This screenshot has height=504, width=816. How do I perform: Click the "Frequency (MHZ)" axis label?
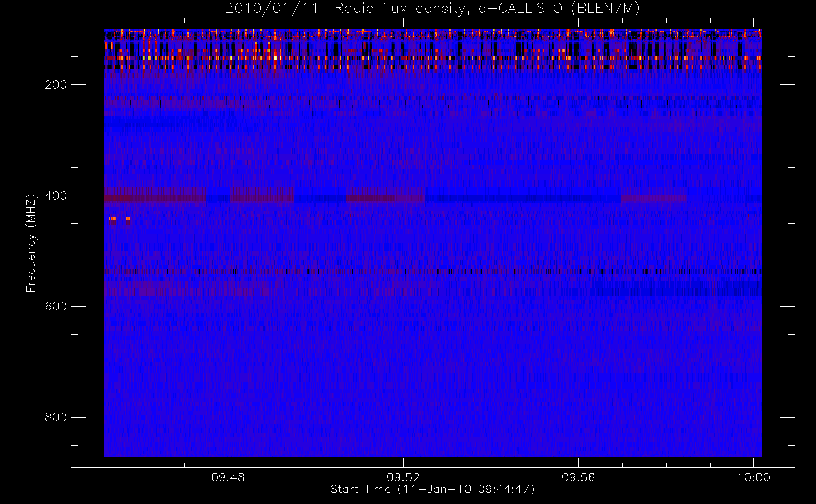click(31, 243)
